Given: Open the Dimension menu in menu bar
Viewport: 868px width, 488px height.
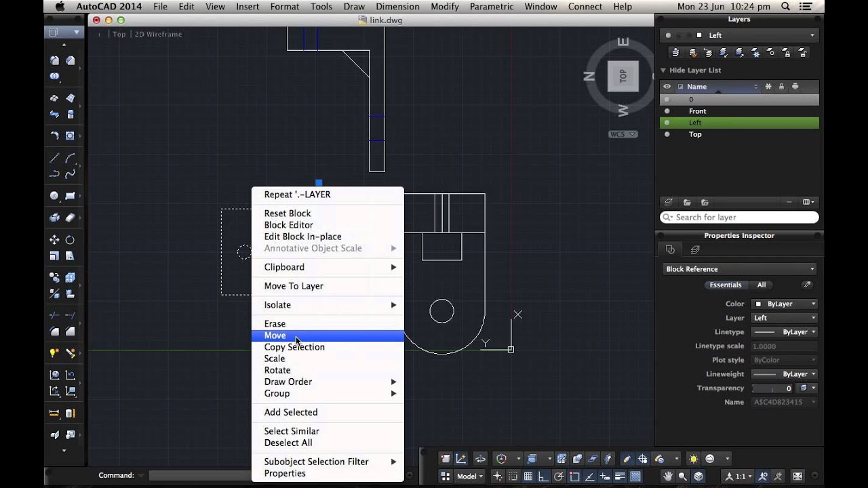Looking at the screenshot, I should pyautogui.click(x=397, y=7).
